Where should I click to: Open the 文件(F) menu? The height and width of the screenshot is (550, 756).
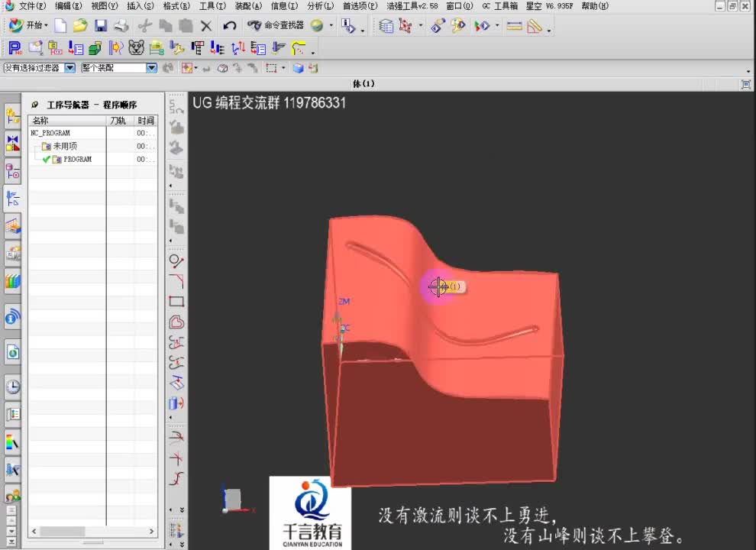[x=32, y=6]
